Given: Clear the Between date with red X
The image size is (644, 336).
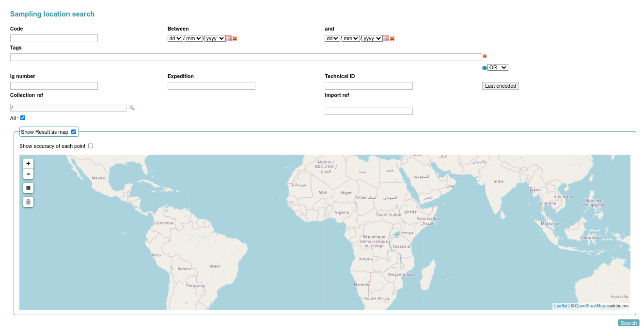Looking at the screenshot, I should [x=235, y=38].
